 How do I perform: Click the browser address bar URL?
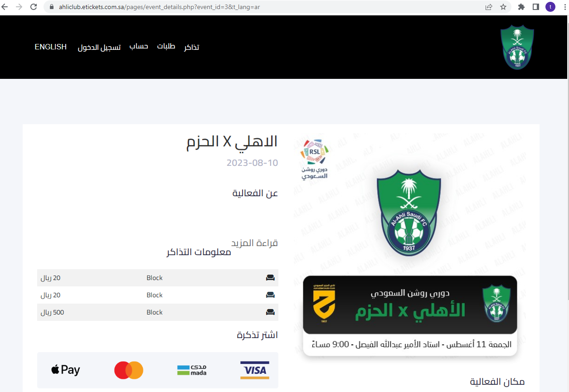[x=160, y=7]
